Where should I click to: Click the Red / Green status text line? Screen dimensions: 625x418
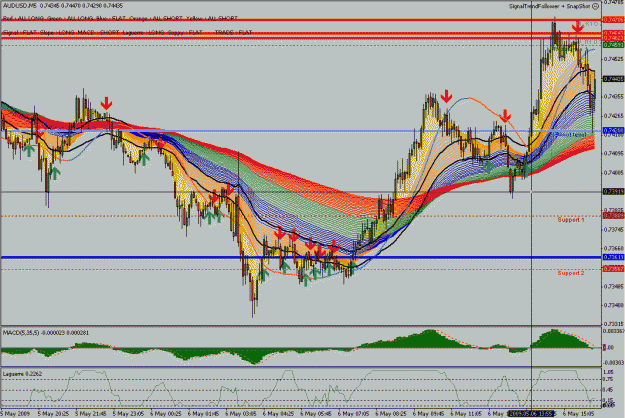pos(120,19)
